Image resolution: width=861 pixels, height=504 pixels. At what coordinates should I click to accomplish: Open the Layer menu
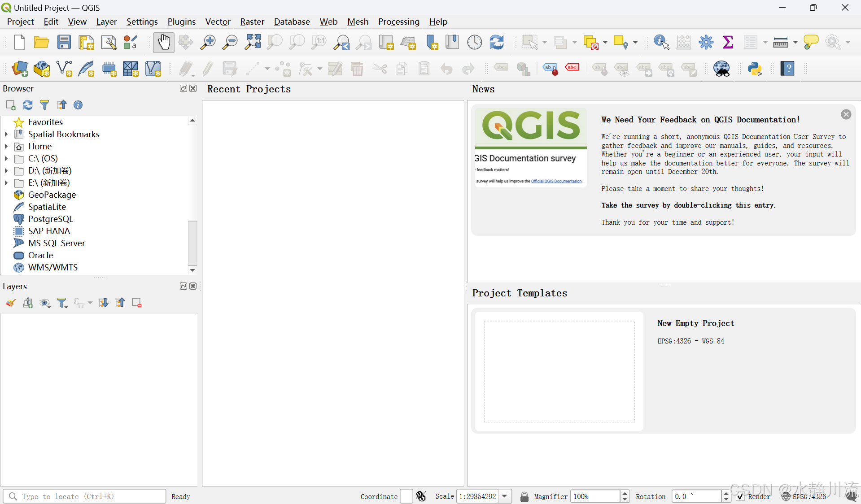[x=106, y=22]
